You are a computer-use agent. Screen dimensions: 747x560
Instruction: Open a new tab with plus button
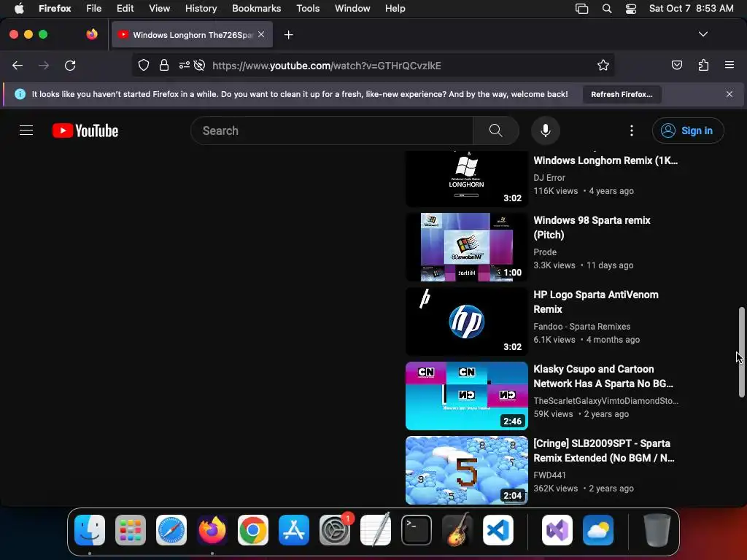[288, 35]
